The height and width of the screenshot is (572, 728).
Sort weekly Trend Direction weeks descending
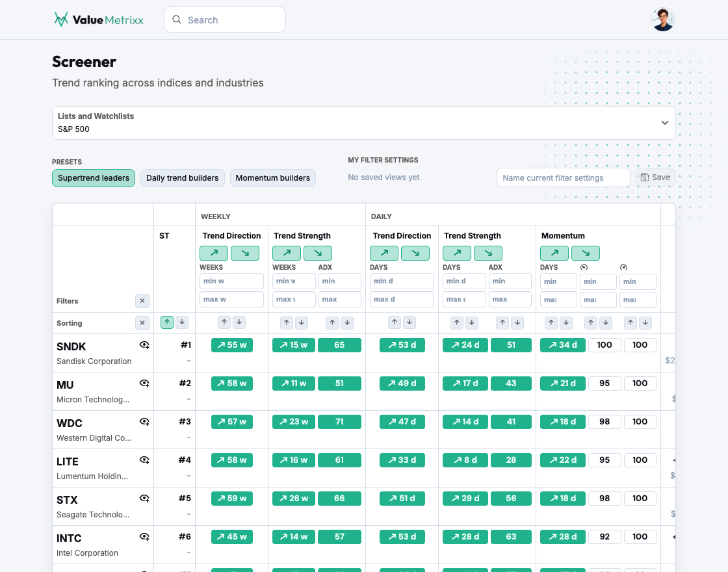[x=239, y=322]
